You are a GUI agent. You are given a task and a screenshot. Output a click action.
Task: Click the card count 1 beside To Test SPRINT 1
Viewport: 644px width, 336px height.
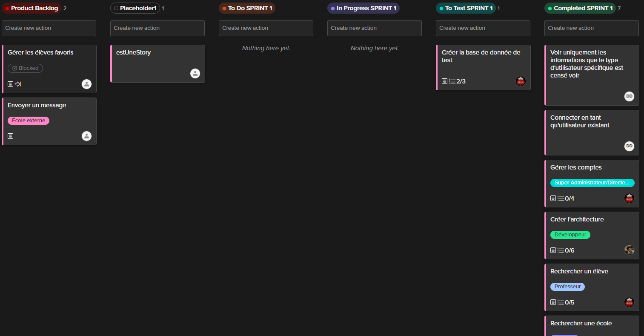498,9
